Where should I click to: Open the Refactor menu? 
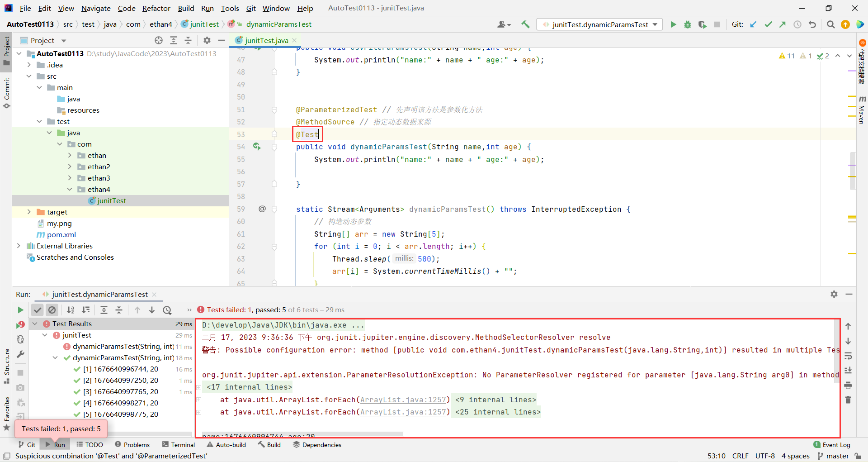(156, 8)
